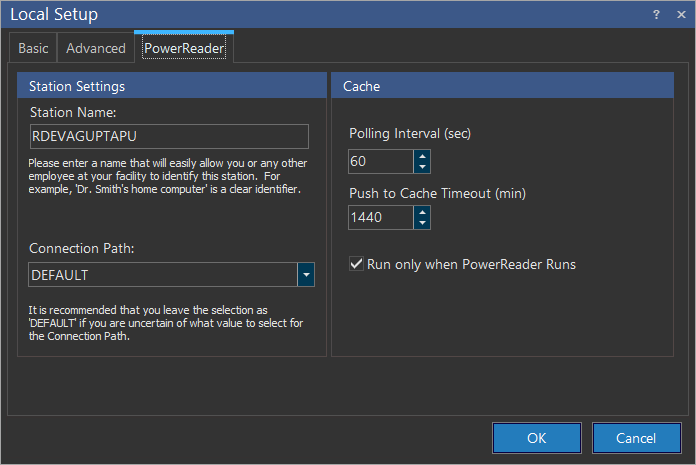Screen dimensions: 696x465
Task: Click the Station Settings section header
Action: (172, 86)
